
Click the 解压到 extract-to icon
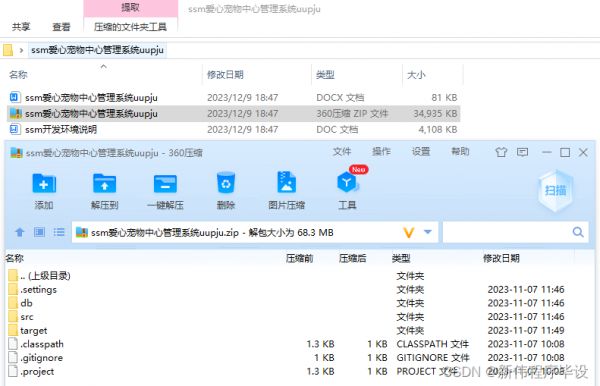click(104, 183)
